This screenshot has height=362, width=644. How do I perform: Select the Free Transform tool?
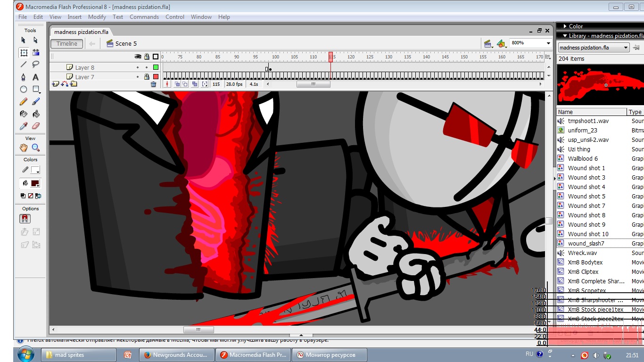24,52
